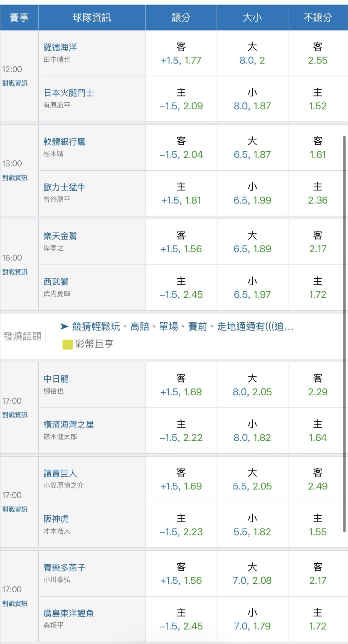Select 客 2.49 moneyline for 讀賣巨人
The width and height of the screenshot is (348, 644).
318,479
